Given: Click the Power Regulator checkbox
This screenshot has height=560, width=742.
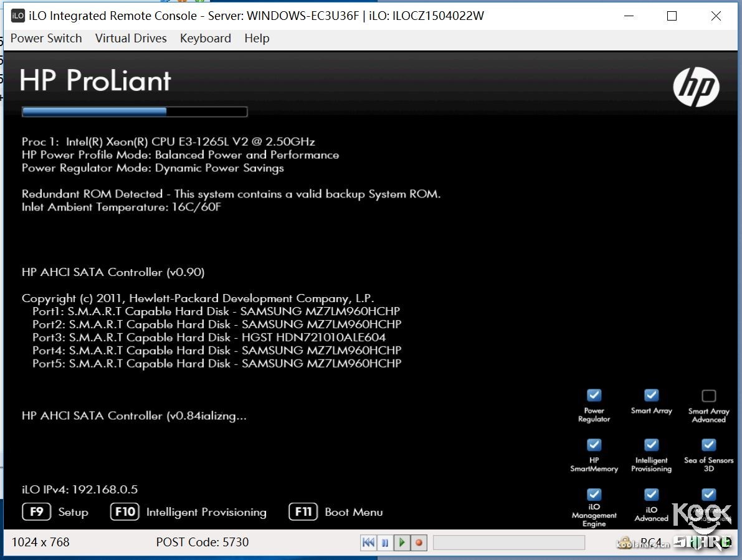Looking at the screenshot, I should (594, 395).
